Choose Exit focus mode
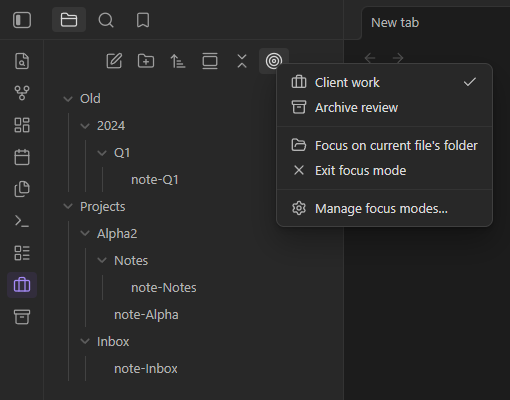This screenshot has width=510, height=400. pyautogui.click(x=384, y=170)
